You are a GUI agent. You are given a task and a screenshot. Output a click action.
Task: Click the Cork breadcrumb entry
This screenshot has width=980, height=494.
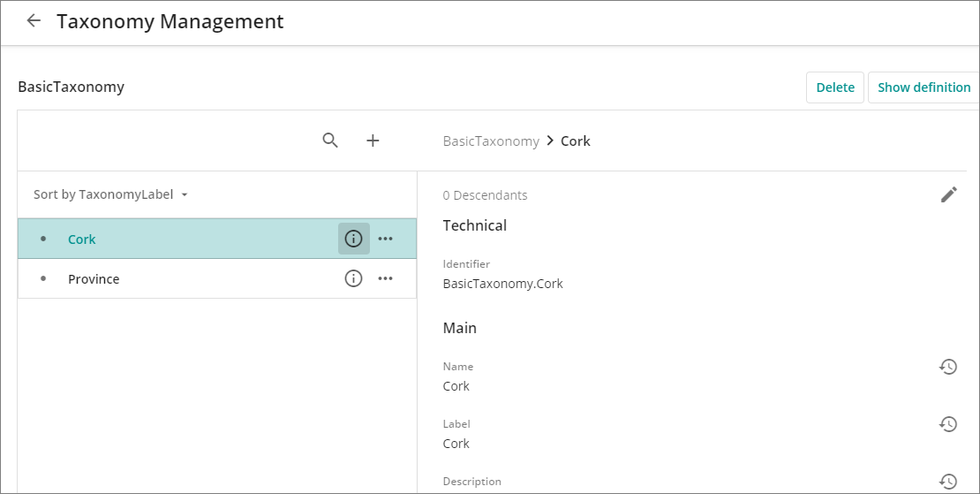(x=576, y=141)
